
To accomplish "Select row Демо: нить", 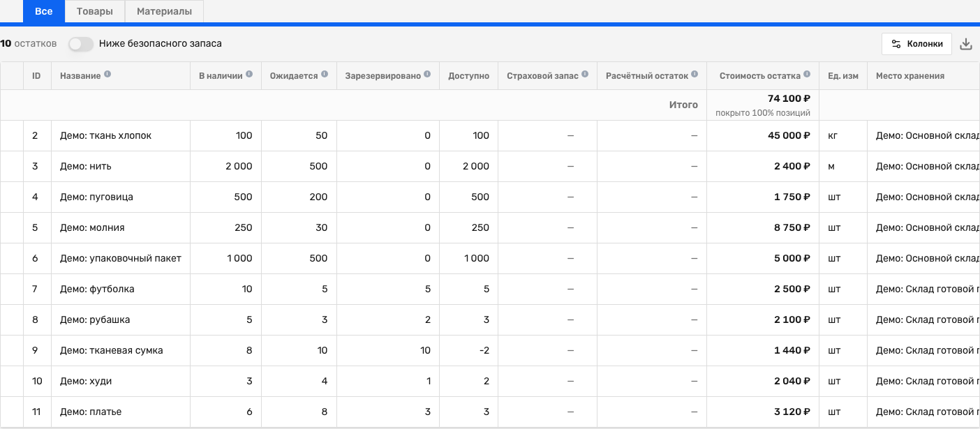I will [490, 166].
